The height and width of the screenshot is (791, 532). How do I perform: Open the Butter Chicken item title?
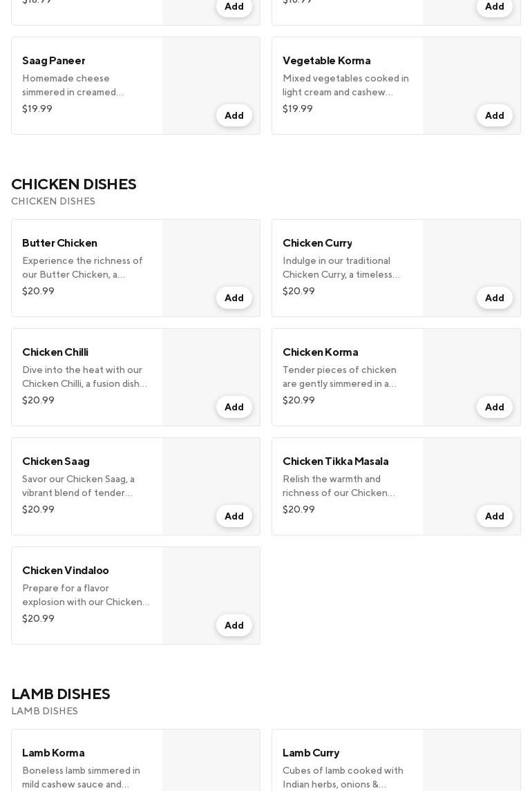click(x=59, y=242)
